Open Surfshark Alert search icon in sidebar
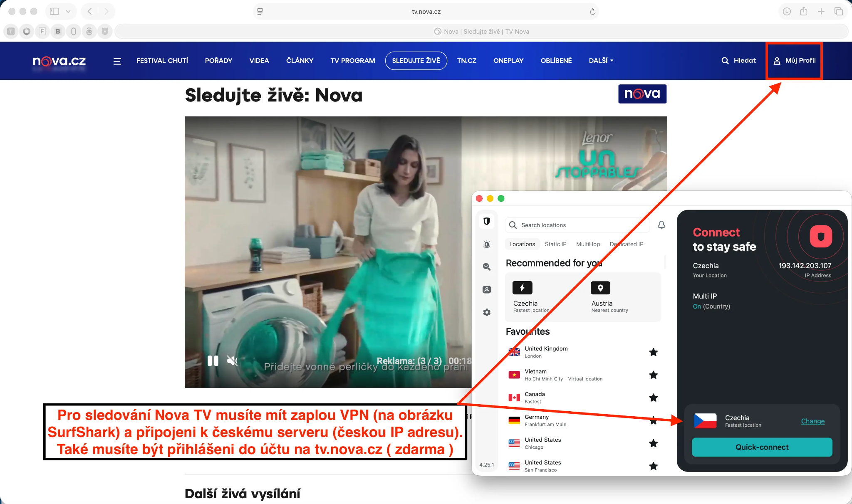 [486, 267]
